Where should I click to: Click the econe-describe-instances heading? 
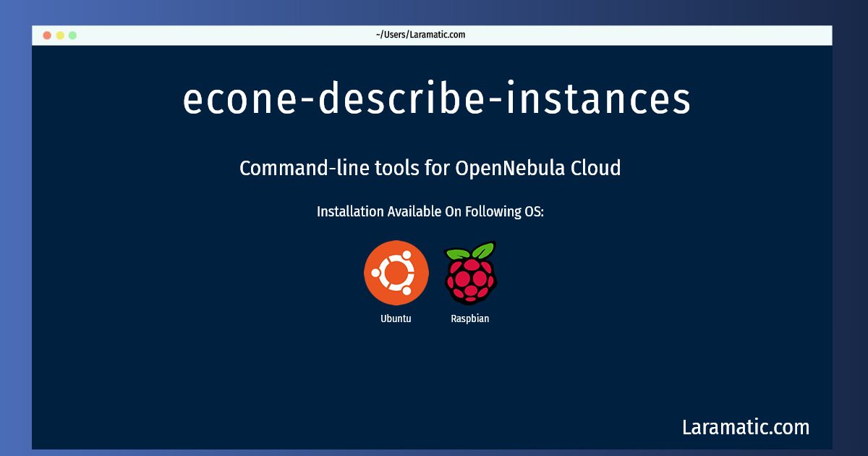coord(436,99)
